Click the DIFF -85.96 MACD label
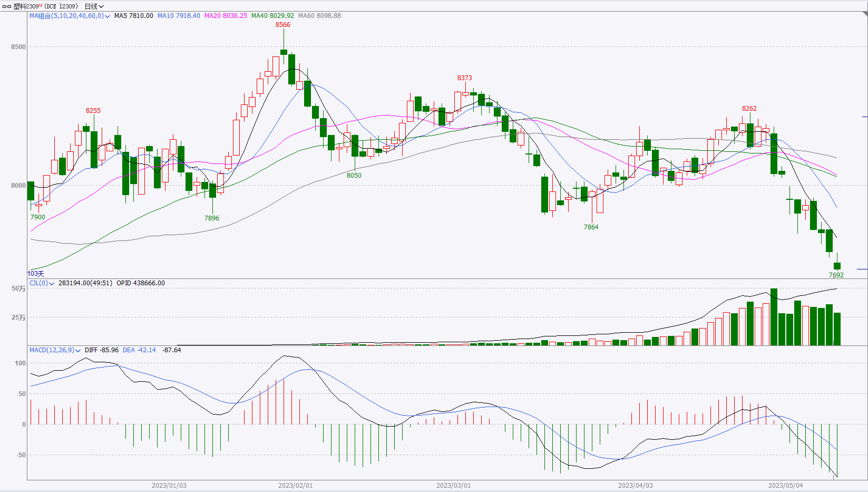 coord(101,350)
